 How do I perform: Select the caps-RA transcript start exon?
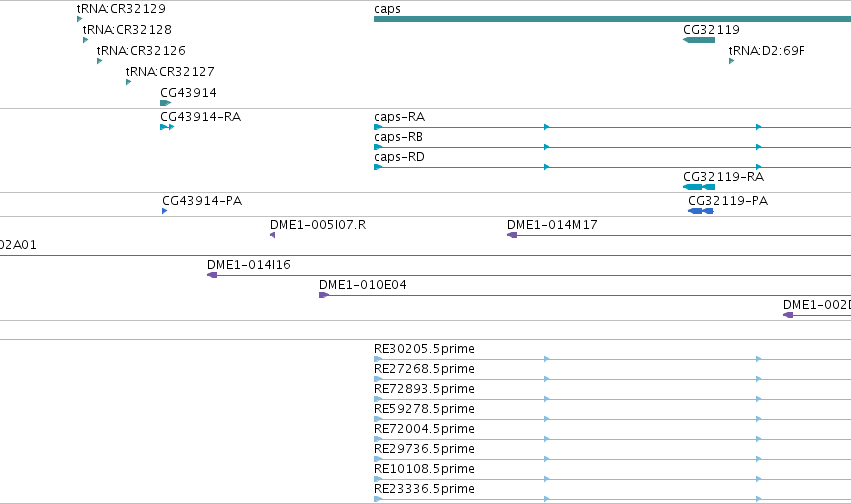coord(378,127)
